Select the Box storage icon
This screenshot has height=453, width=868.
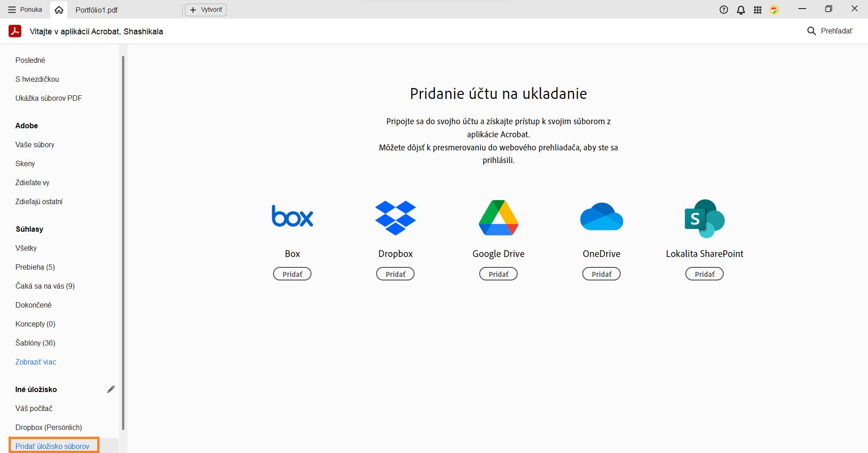tap(292, 217)
